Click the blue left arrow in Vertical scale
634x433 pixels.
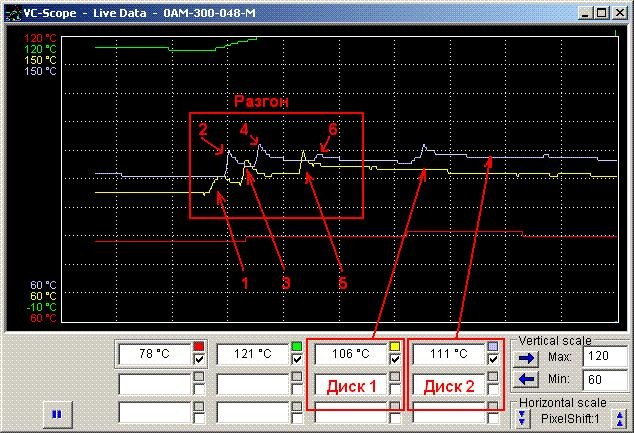(x=526, y=380)
